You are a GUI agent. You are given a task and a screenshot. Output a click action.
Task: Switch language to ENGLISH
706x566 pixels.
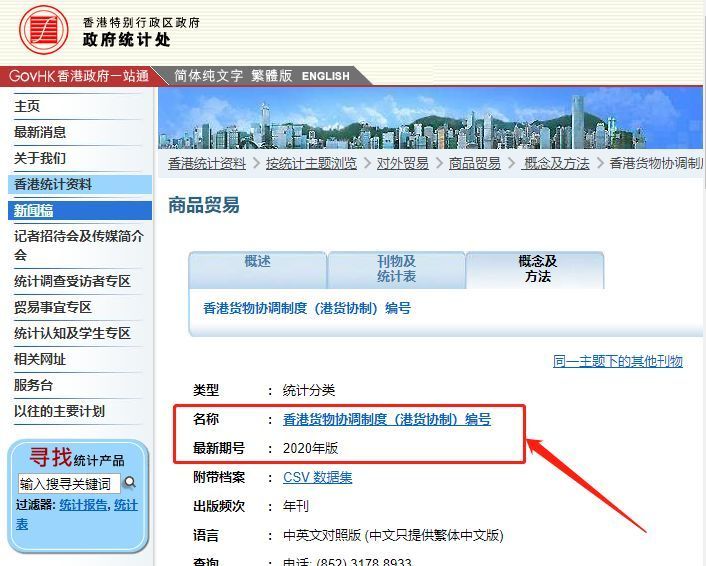click(x=326, y=76)
